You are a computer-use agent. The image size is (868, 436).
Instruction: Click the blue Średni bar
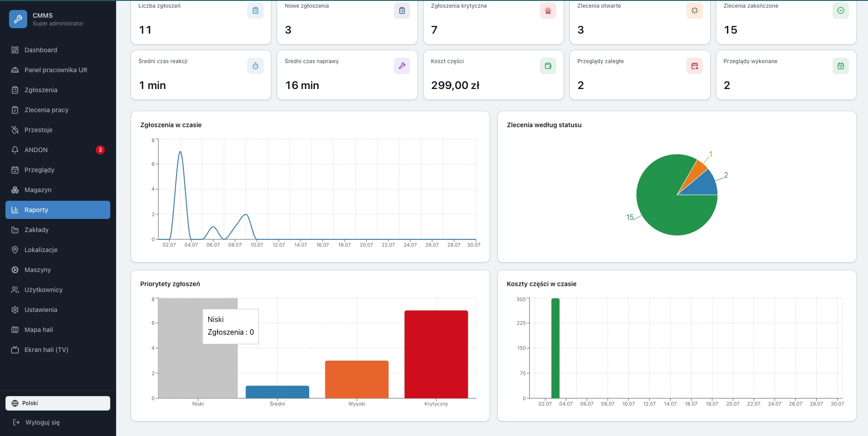(x=277, y=392)
